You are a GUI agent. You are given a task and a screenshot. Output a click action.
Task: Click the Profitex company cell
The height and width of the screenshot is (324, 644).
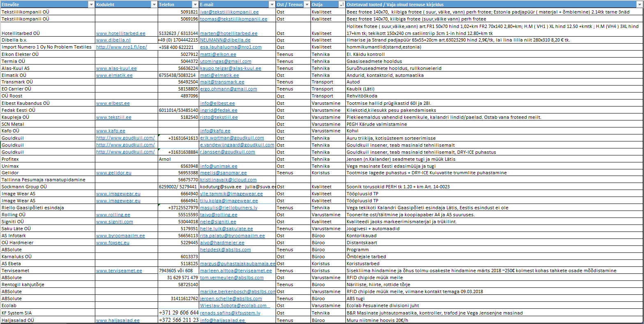(48, 159)
